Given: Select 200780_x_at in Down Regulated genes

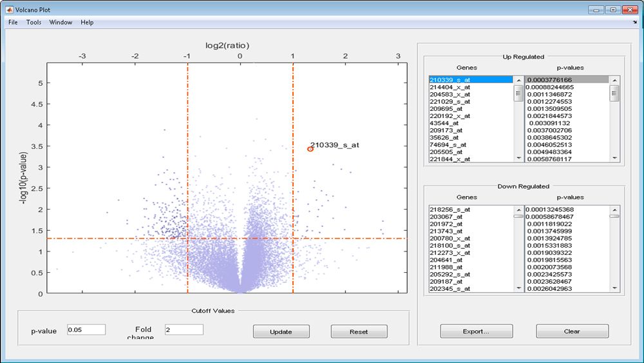Looking at the screenshot, I should (x=471, y=238).
